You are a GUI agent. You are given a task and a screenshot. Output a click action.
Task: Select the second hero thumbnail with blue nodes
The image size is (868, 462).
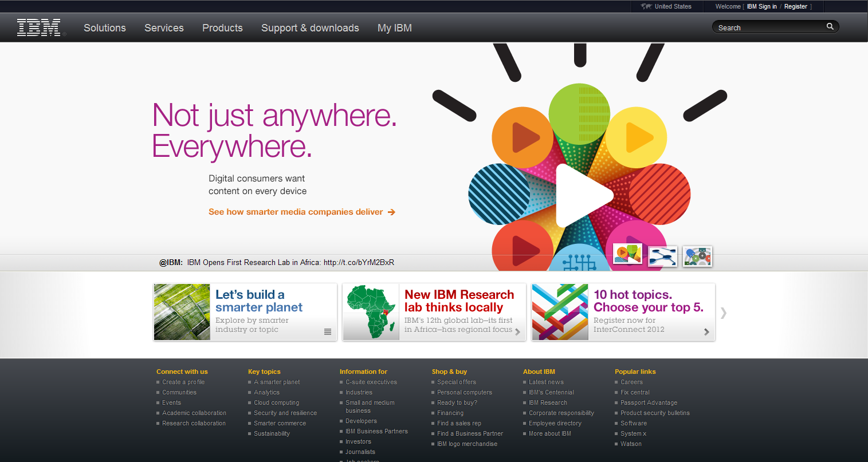point(663,256)
